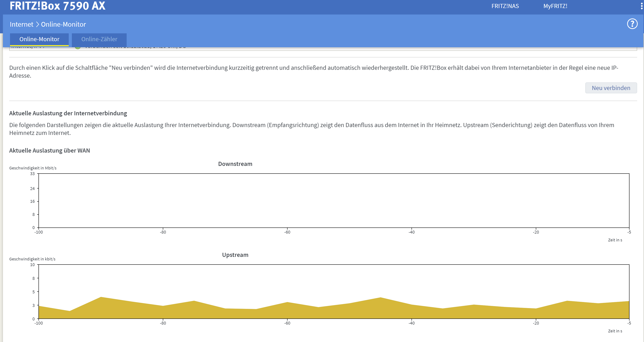Open MyFRITZ! from the header
The image size is (644, 342).
pos(555,6)
